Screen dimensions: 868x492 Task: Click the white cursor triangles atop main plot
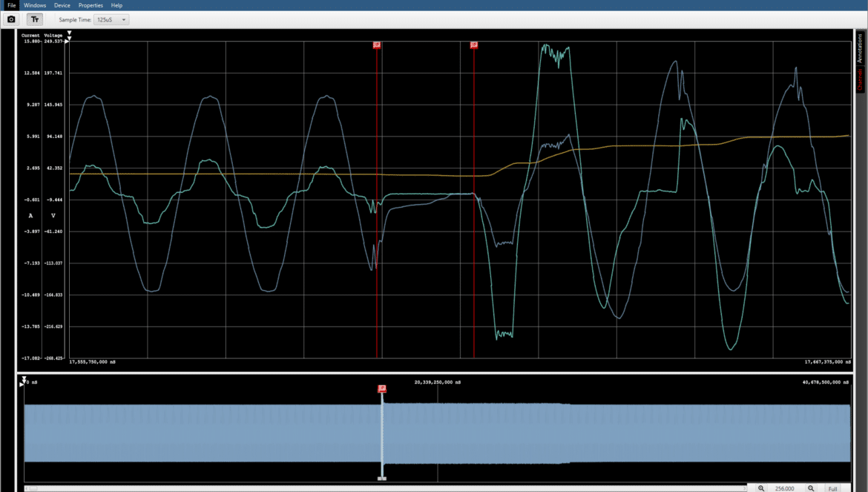click(69, 36)
